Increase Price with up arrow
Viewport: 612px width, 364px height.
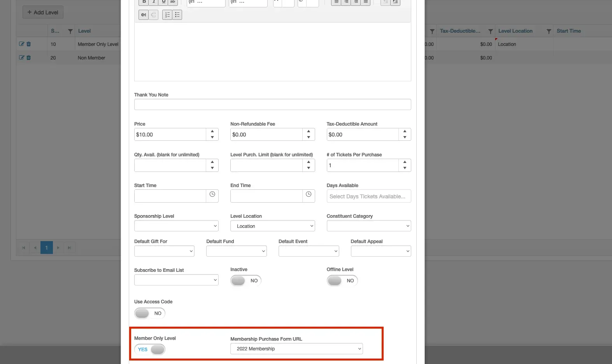click(212, 131)
